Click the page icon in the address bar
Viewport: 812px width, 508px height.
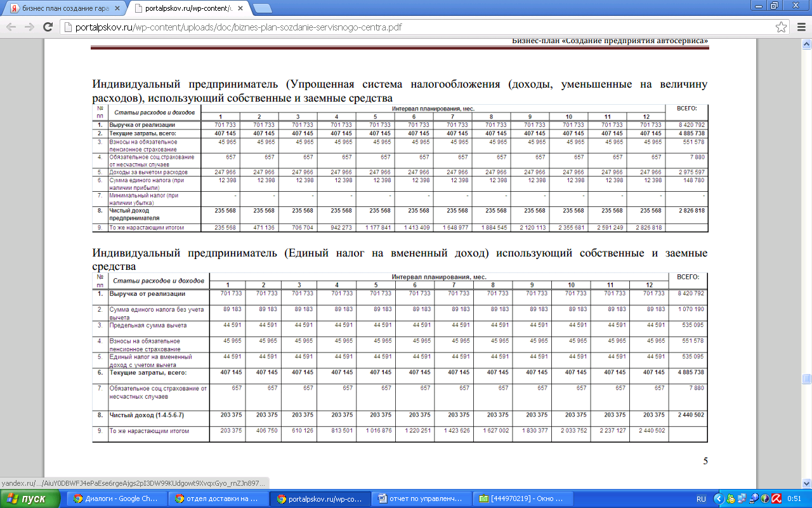tap(69, 27)
